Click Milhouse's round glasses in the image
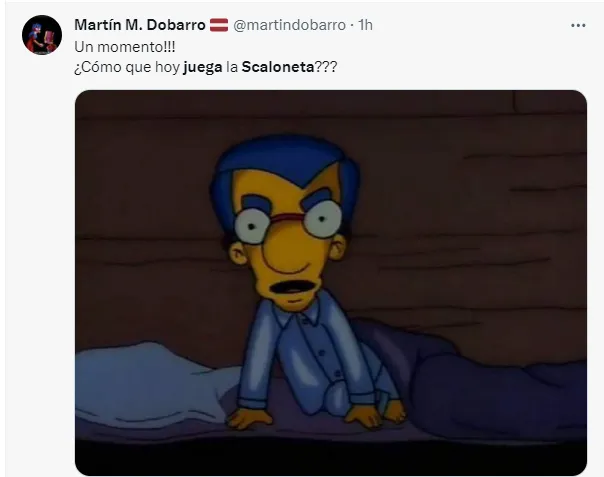The width and height of the screenshot is (604, 477). click(x=288, y=223)
